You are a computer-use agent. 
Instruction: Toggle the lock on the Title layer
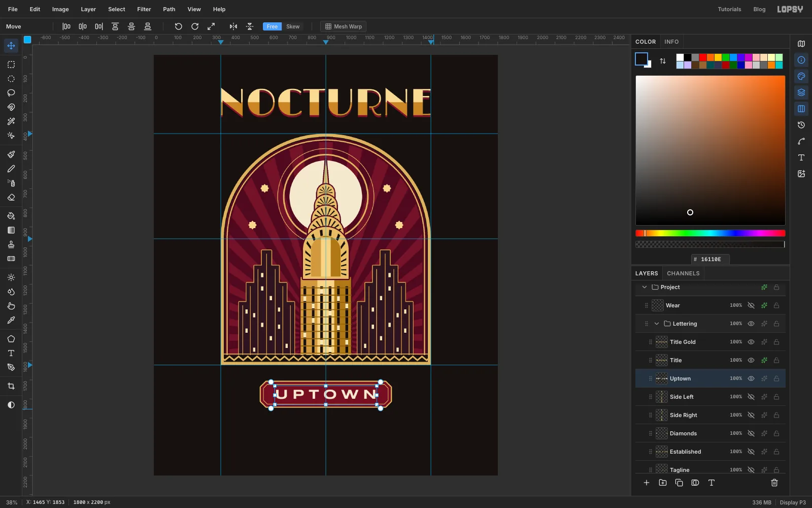[x=776, y=360]
